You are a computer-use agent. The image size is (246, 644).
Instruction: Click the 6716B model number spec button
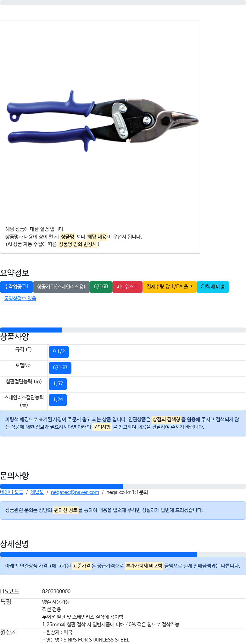click(60, 368)
